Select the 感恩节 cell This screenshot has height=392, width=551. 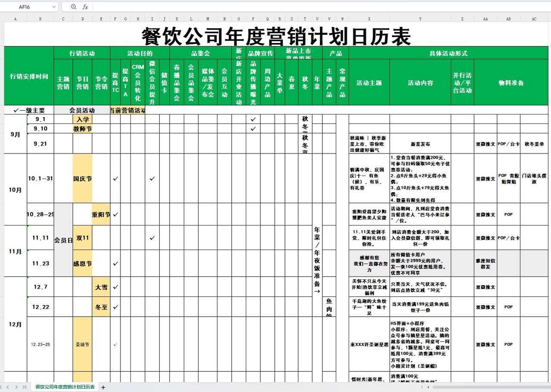click(82, 263)
